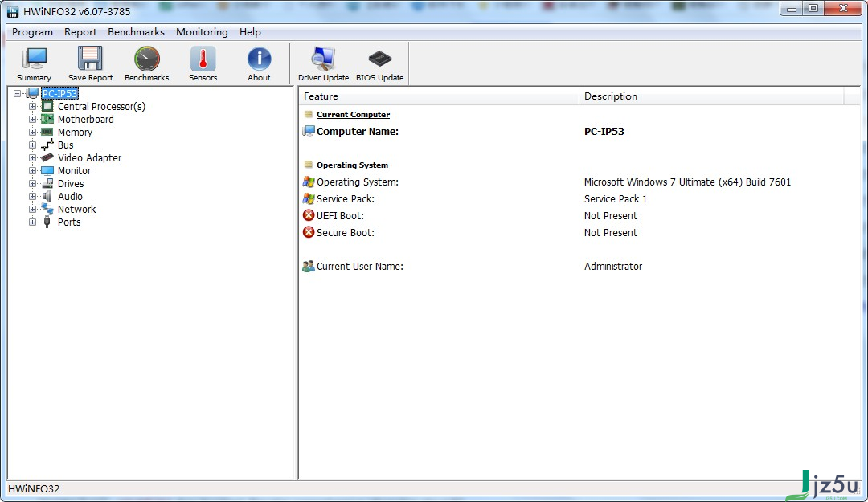The height and width of the screenshot is (502, 868).
Task: Click the HWiNFO32 title bar app icon
Action: pyautogui.click(x=12, y=11)
